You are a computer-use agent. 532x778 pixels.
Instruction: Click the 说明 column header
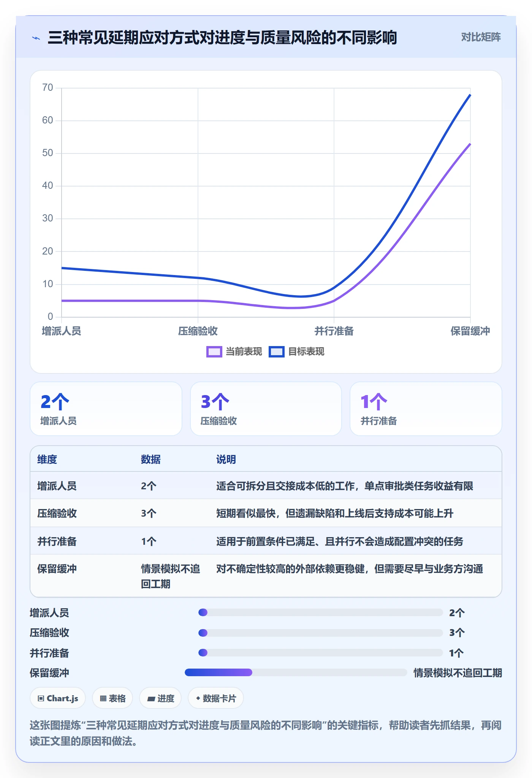(x=226, y=460)
